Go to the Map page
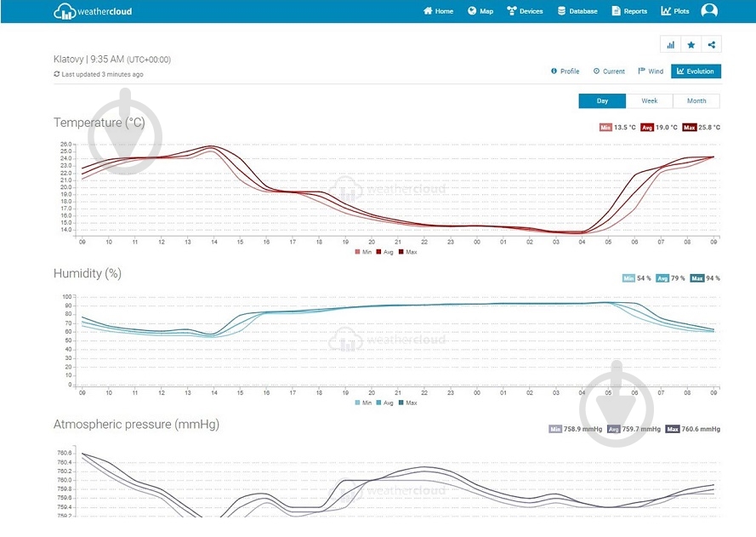The image size is (756, 537). pyautogui.click(x=480, y=11)
